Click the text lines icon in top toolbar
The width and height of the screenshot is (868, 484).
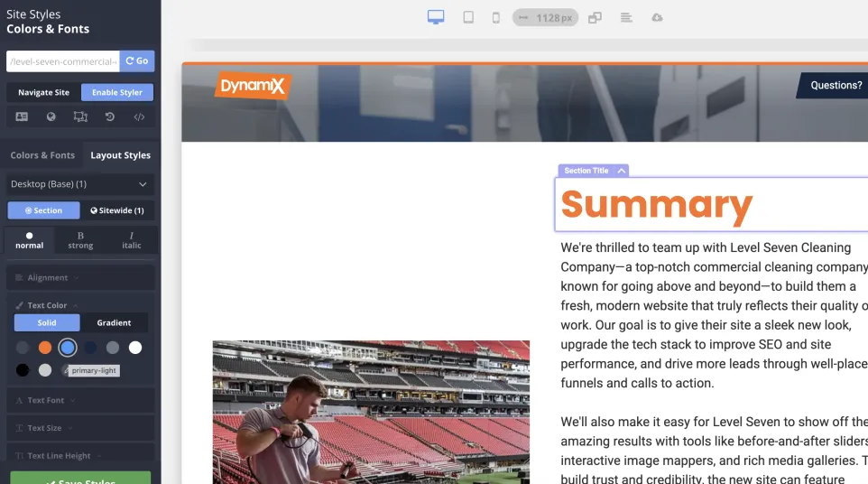pyautogui.click(x=626, y=18)
